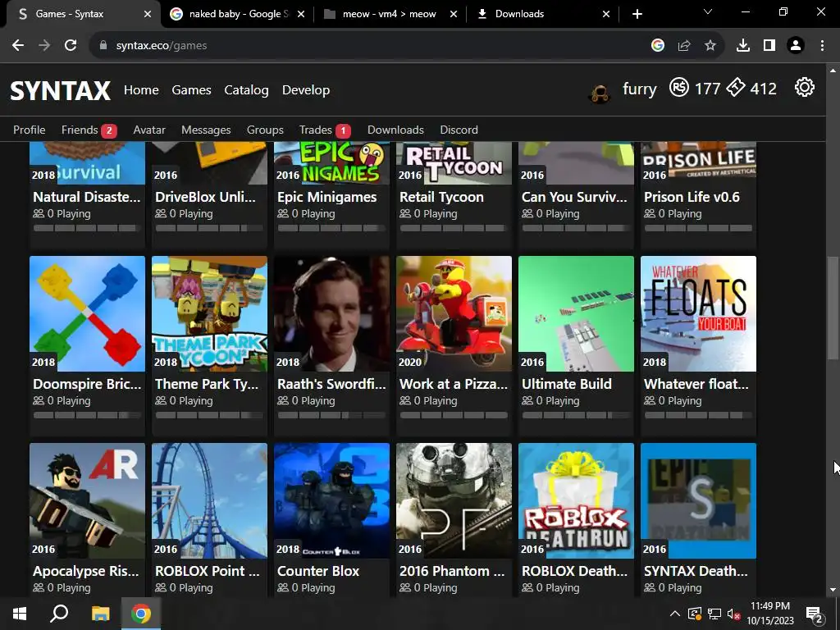This screenshot has width=840, height=630.
Task: Open the Downloads link in subnav
Action: pos(395,130)
